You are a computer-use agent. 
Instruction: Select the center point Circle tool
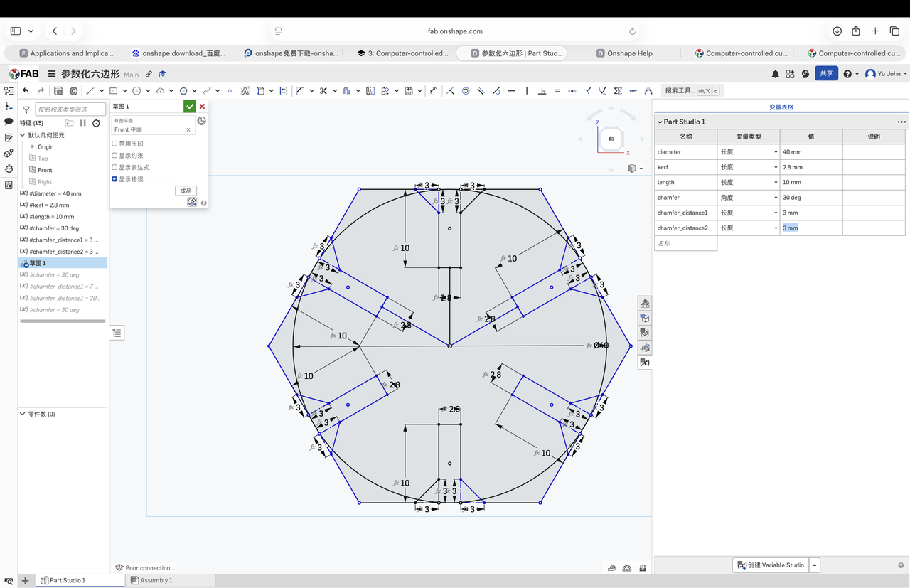[136, 91]
